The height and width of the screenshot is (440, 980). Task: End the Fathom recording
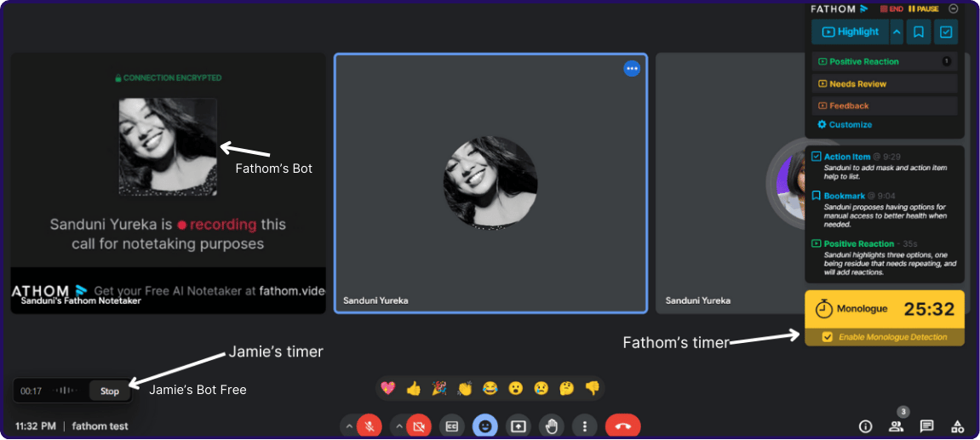[891, 9]
